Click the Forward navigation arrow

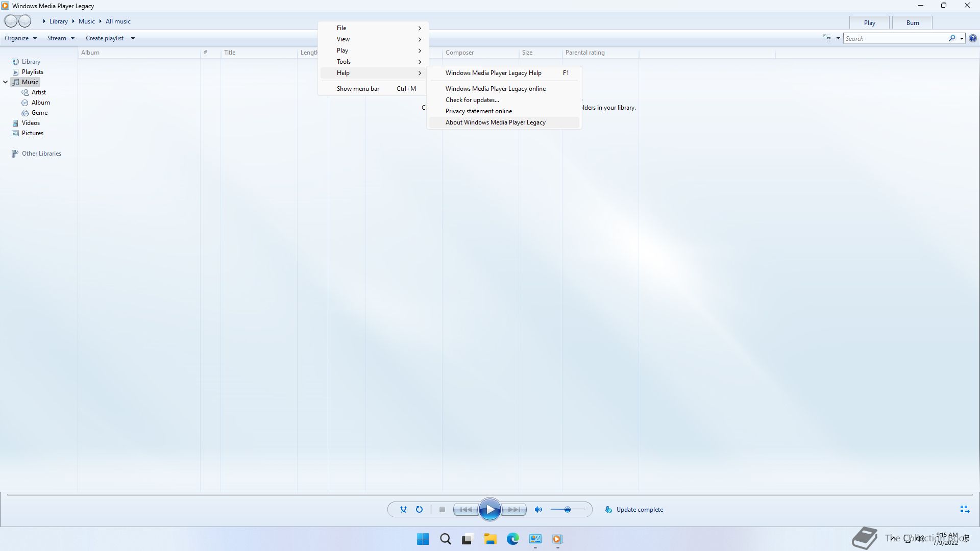[24, 21]
